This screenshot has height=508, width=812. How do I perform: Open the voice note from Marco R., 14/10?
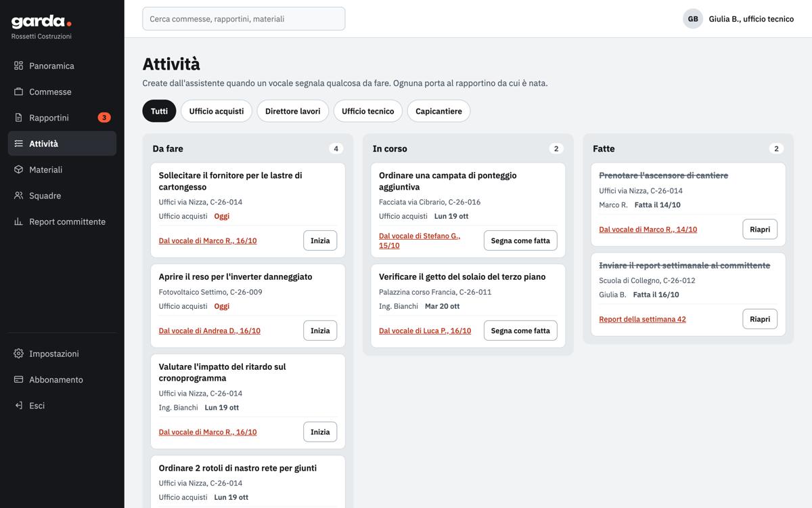click(x=648, y=230)
